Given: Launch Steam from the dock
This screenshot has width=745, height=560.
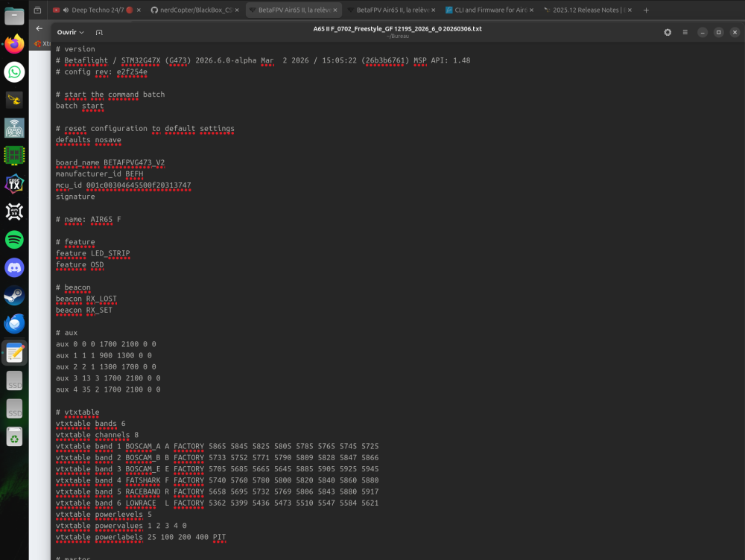Looking at the screenshot, I should (x=14, y=296).
